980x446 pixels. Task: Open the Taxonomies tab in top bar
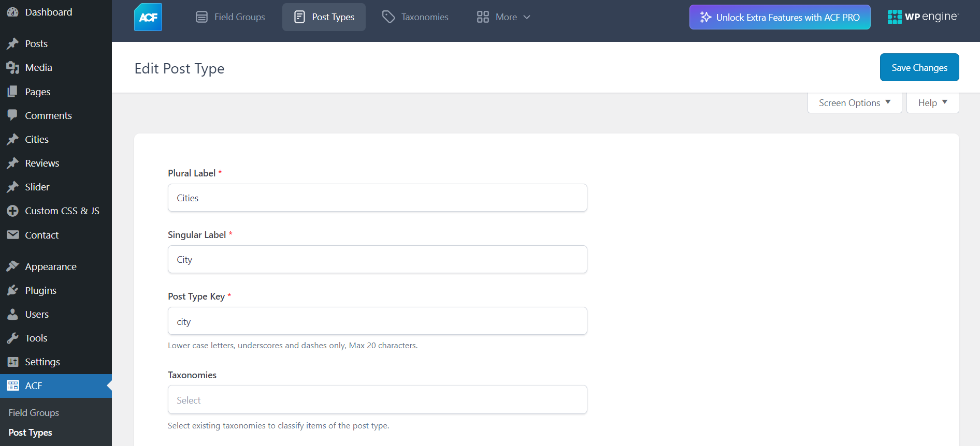415,17
